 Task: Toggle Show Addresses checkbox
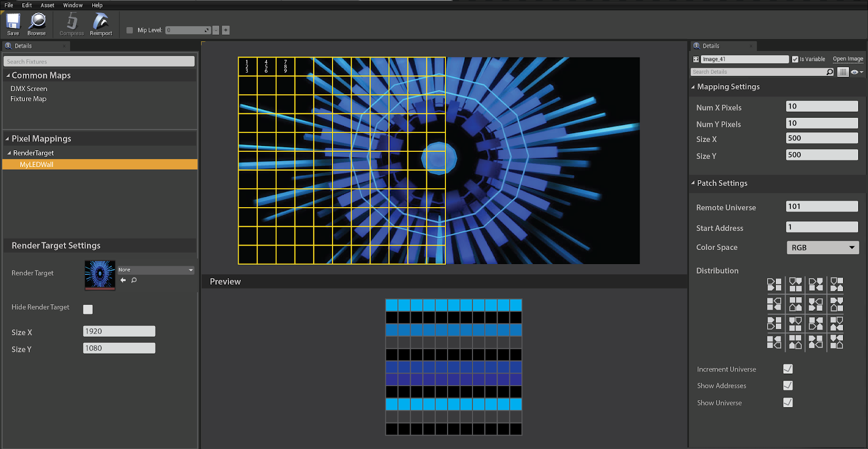point(788,386)
